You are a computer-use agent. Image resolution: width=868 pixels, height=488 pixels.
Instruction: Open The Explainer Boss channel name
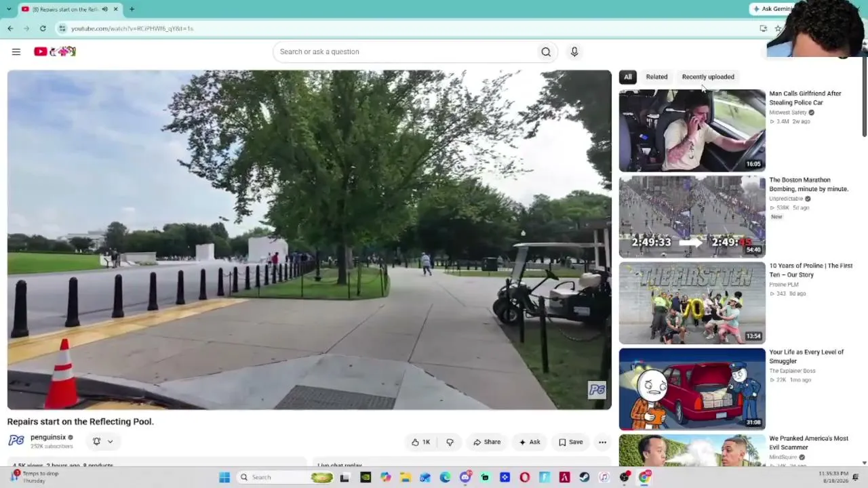pos(792,371)
